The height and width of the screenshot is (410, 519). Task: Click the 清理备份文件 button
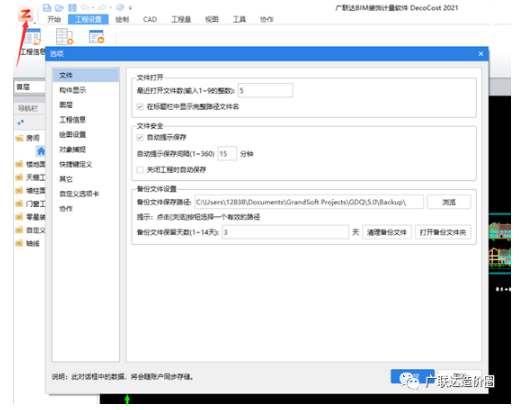point(387,232)
